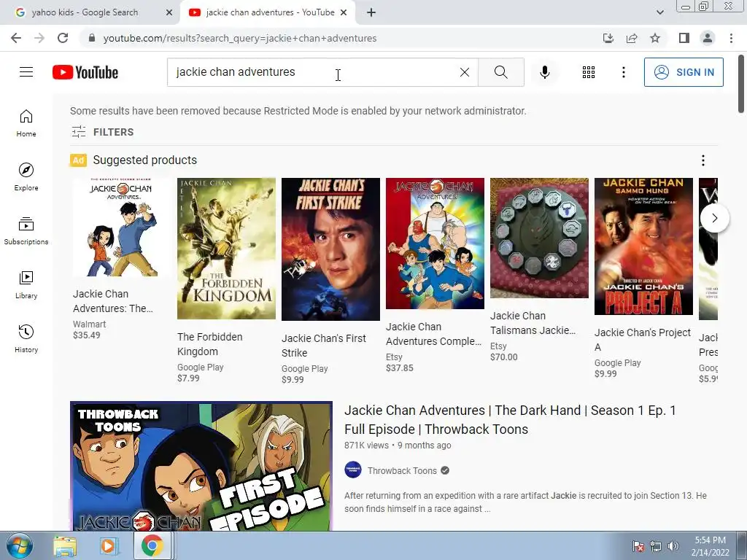Open Chrome profile avatar
Screen dimensions: 747x560
(x=708, y=38)
